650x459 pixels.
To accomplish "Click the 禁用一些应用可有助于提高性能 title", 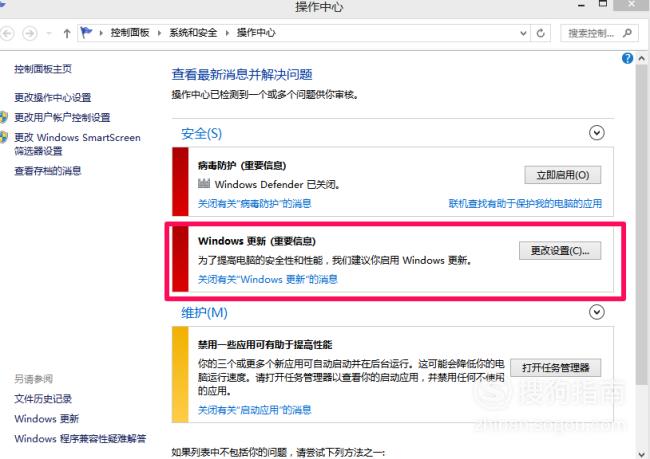I will coord(265,345).
